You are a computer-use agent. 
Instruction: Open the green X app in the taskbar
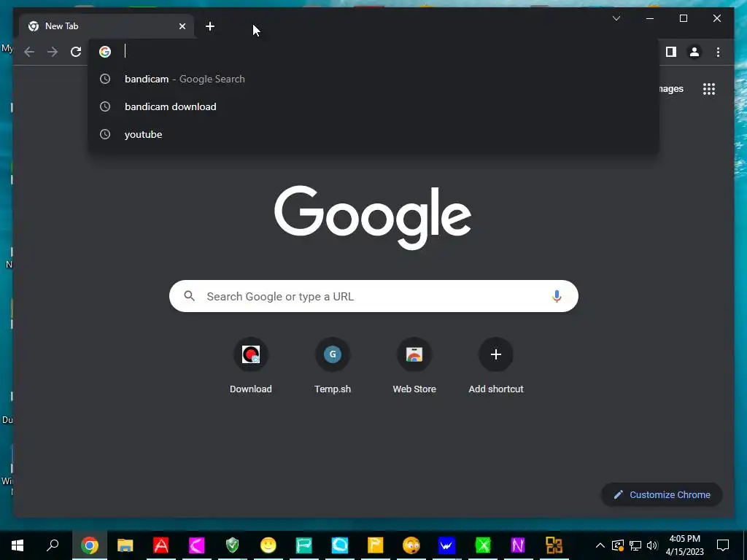[483, 545]
